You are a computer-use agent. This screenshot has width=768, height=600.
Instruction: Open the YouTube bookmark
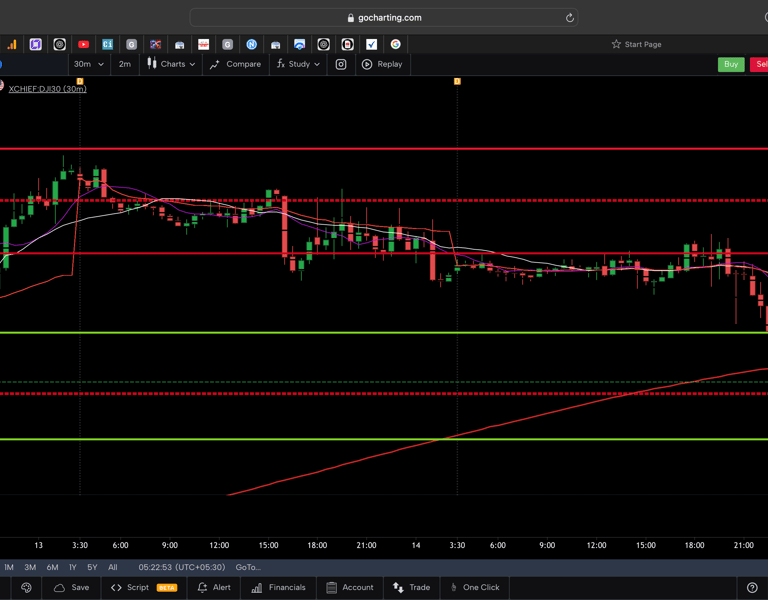(x=83, y=45)
